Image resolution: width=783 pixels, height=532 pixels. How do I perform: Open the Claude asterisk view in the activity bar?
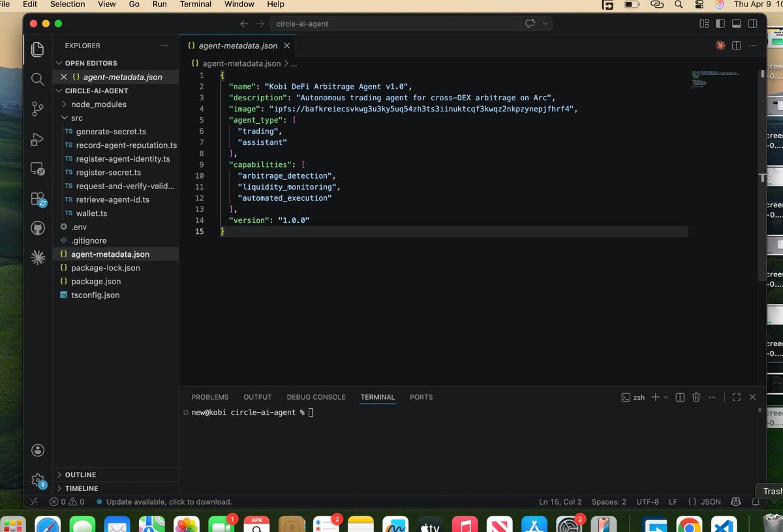coord(38,258)
